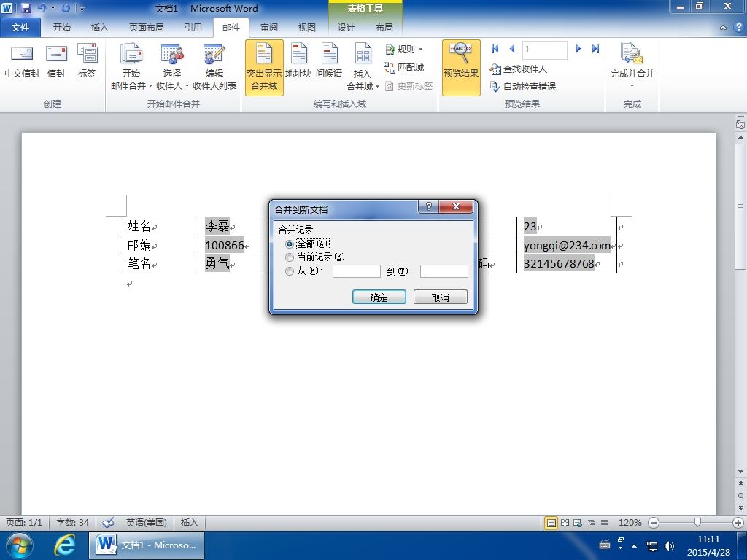The width and height of the screenshot is (747, 560).
Task: Click the zoom out minus button
Action: click(x=654, y=523)
